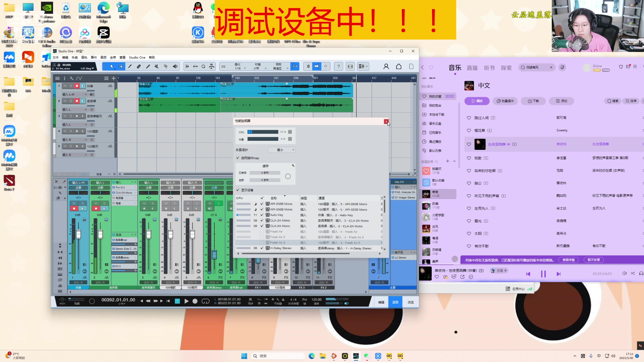This screenshot has width=644, height=362.
Task: Enable the Fresh Air 2 plugin checkbox
Action: coord(262,237)
